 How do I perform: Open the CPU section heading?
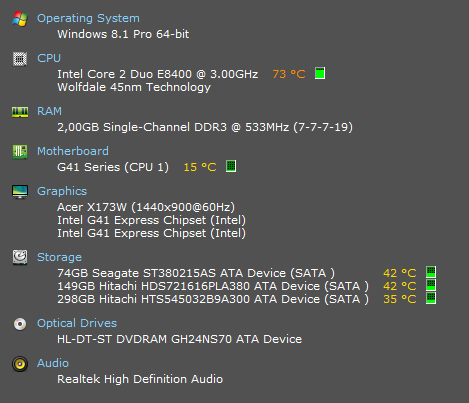49,58
